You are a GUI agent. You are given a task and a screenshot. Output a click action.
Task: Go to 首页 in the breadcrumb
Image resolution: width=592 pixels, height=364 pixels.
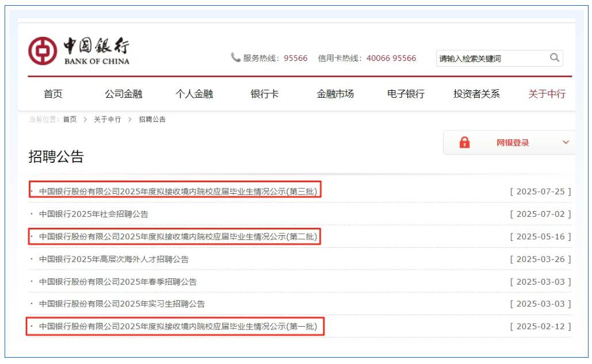(x=70, y=120)
